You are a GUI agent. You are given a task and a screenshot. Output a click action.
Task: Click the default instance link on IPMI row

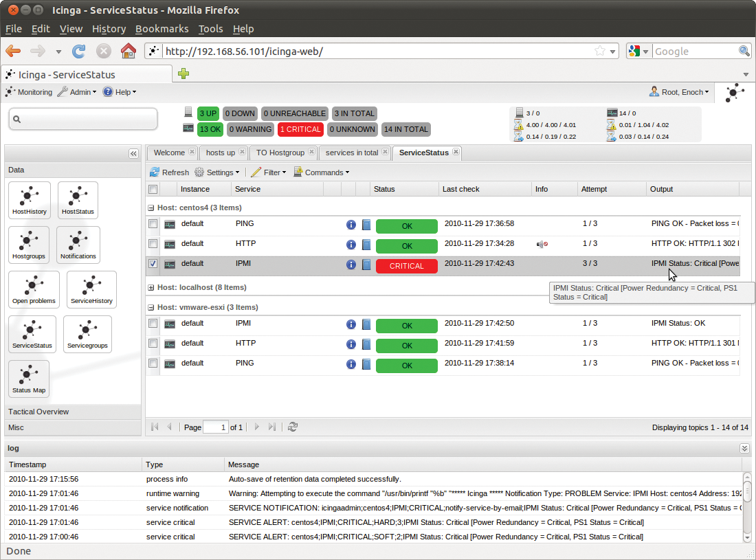[x=192, y=263]
